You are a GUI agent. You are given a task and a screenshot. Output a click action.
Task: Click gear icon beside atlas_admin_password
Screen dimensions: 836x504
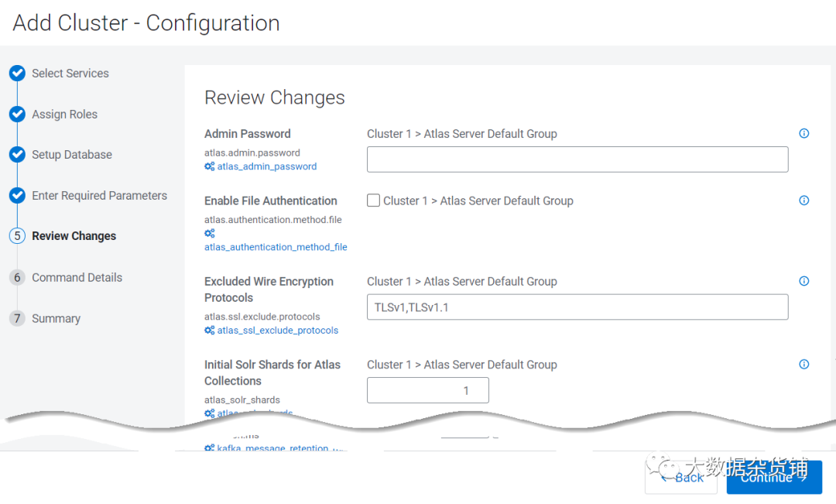pos(210,166)
